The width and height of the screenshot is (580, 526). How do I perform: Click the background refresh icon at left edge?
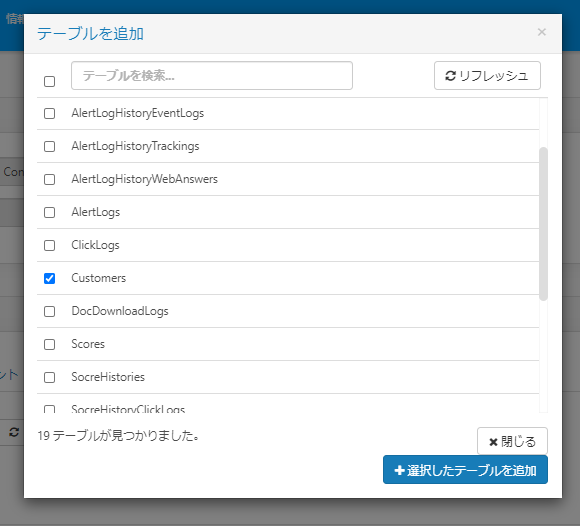coord(14,432)
